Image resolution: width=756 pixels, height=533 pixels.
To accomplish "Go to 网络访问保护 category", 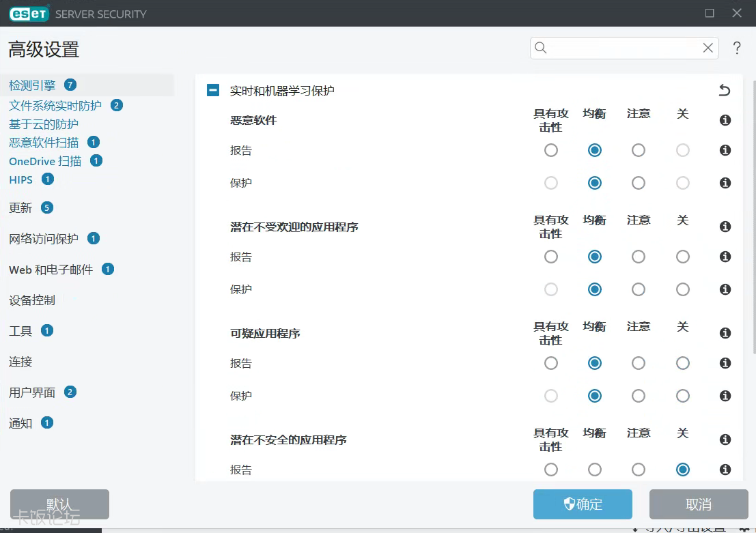I will [x=44, y=239].
